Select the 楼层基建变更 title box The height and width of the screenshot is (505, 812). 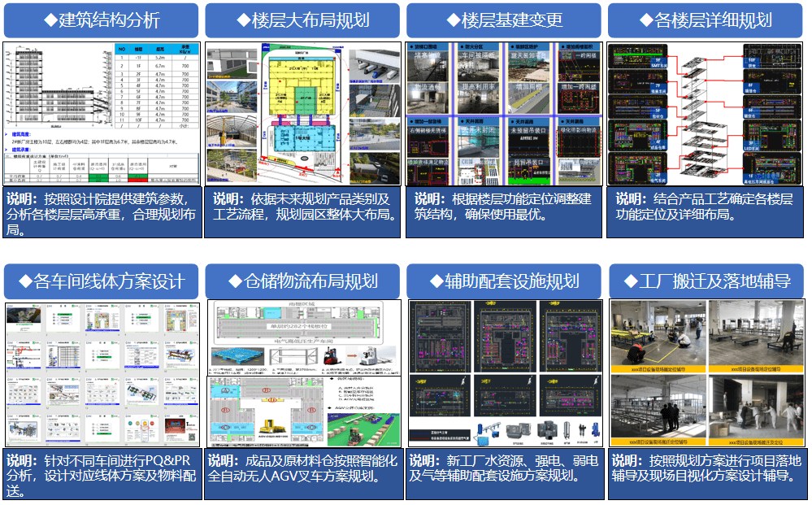tap(504, 20)
